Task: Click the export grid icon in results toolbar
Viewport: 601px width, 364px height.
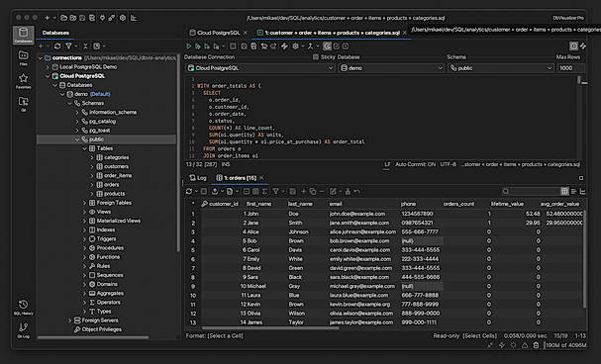Action: pyautogui.click(x=215, y=191)
